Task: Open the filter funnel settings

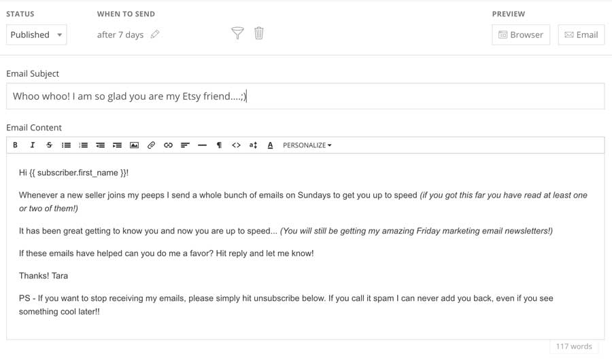Action: coord(237,33)
